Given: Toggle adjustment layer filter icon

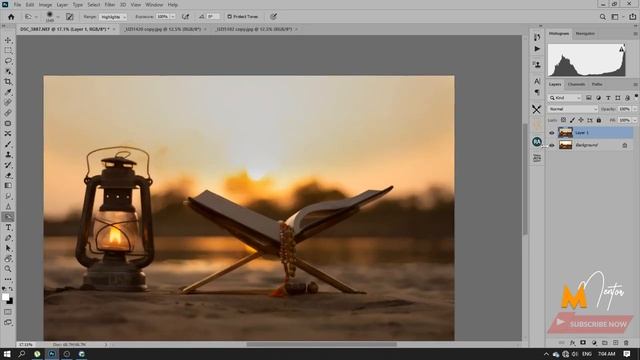Looking at the screenshot, I should click(x=598, y=98).
